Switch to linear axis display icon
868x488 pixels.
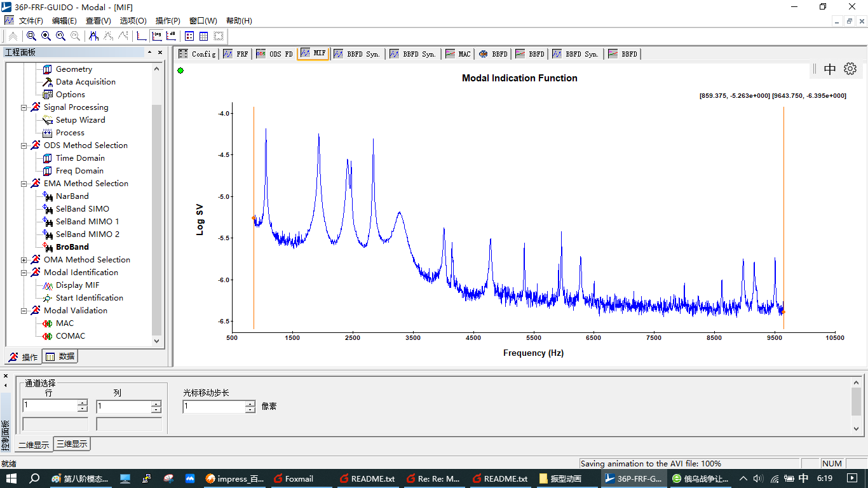(140, 36)
